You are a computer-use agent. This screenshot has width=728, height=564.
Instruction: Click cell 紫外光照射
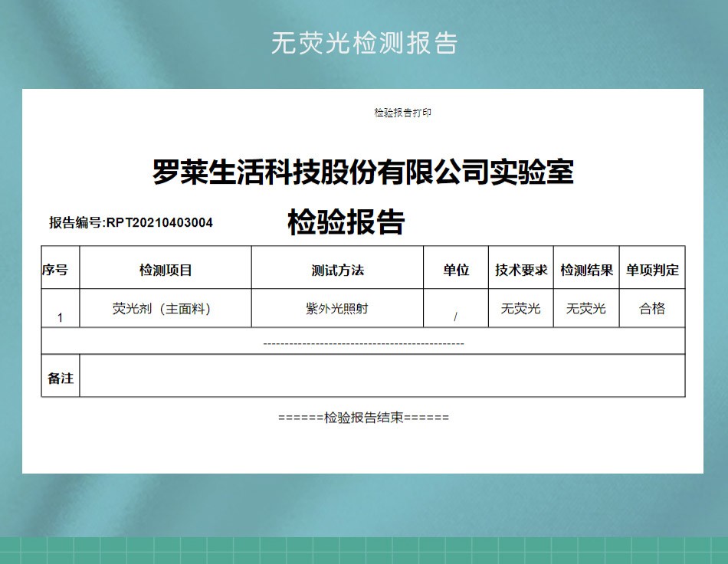337,308
